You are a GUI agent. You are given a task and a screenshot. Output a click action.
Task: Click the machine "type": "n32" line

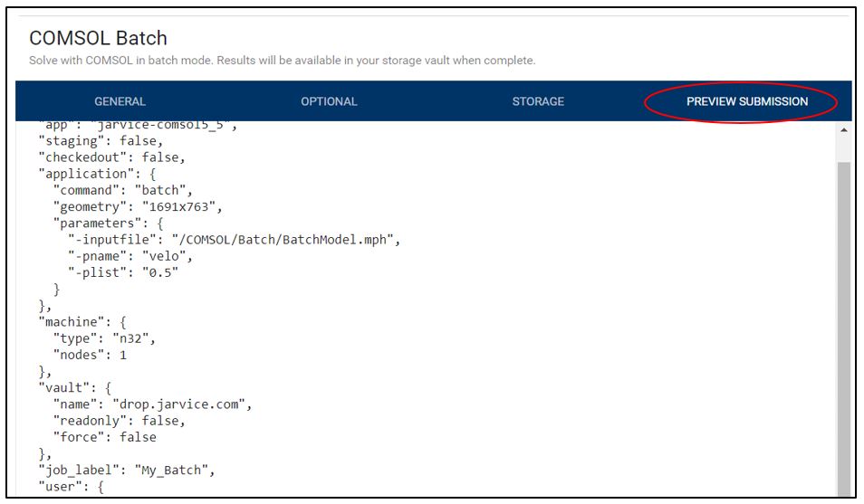104,338
